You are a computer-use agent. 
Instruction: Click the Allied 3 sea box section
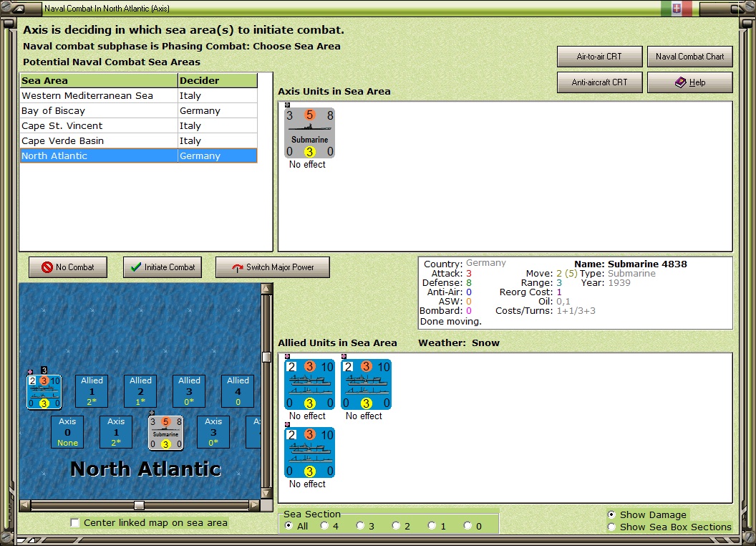pyautogui.click(x=189, y=391)
